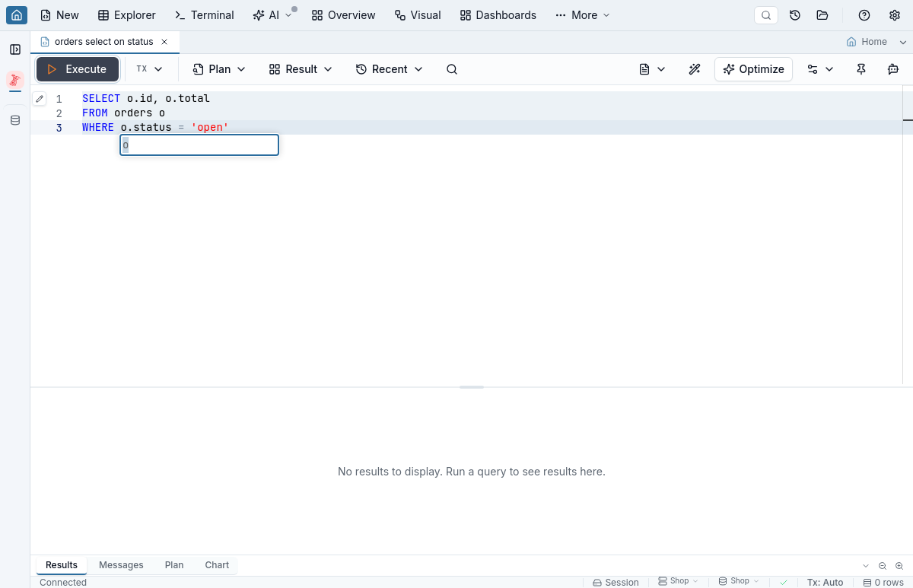Open the database icon in sidebar
The width and height of the screenshot is (913, 588).
click(x=15, y=120)
